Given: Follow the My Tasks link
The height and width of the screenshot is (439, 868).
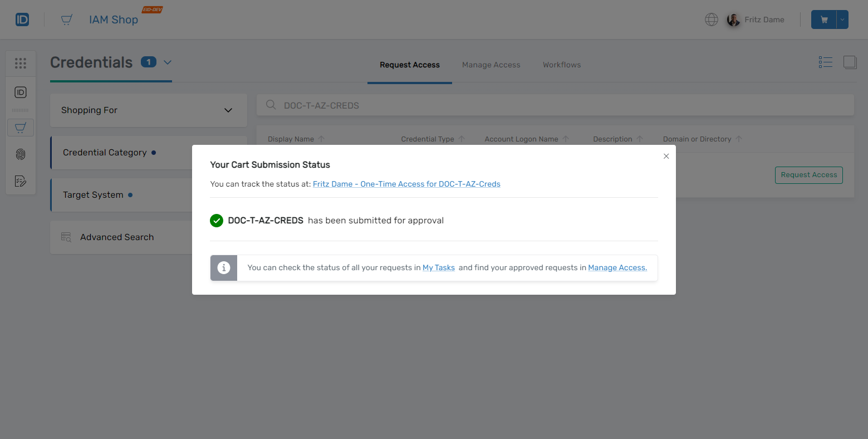Looking at the screenshot, I should click(439, 267).
